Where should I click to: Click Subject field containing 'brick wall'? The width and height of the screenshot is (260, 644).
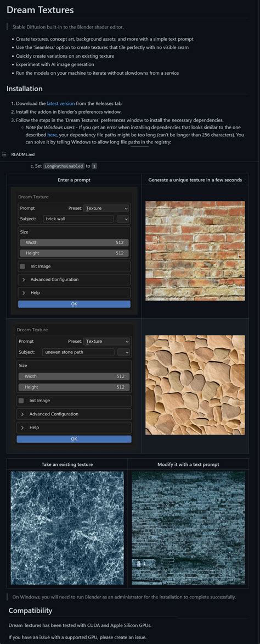click(78, 219)
